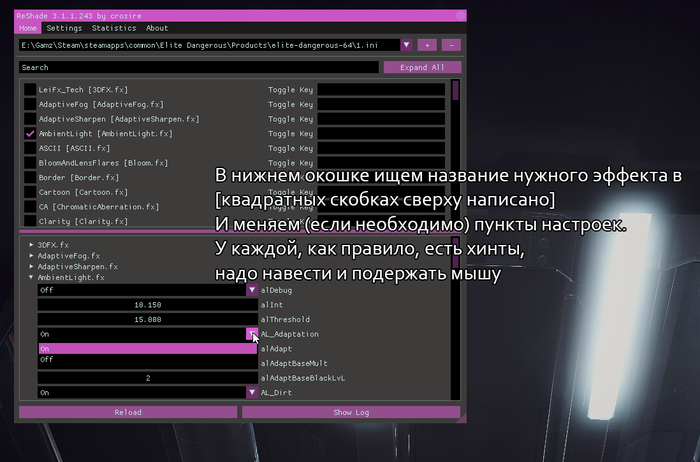
Task: Disable the AmbientLight effect checkbox
Action: pos(30,134)
